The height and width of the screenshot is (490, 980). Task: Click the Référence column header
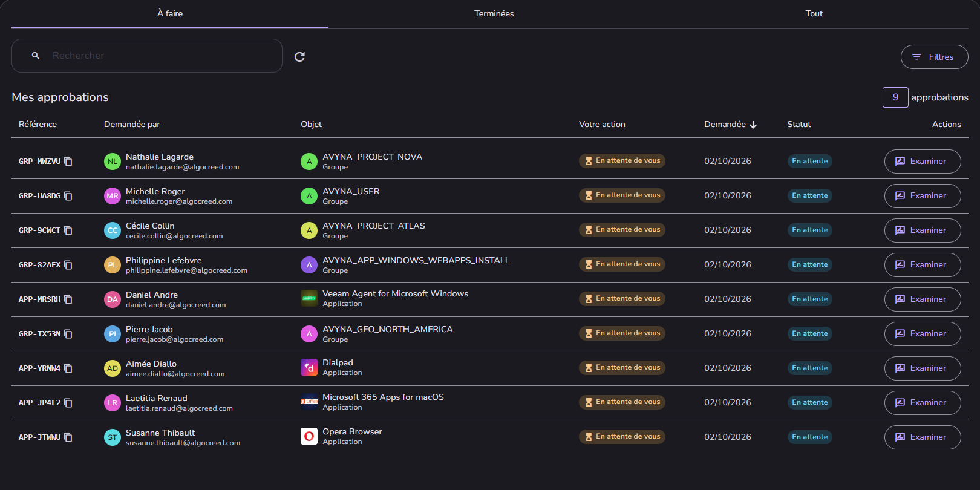tap(38, 124)
